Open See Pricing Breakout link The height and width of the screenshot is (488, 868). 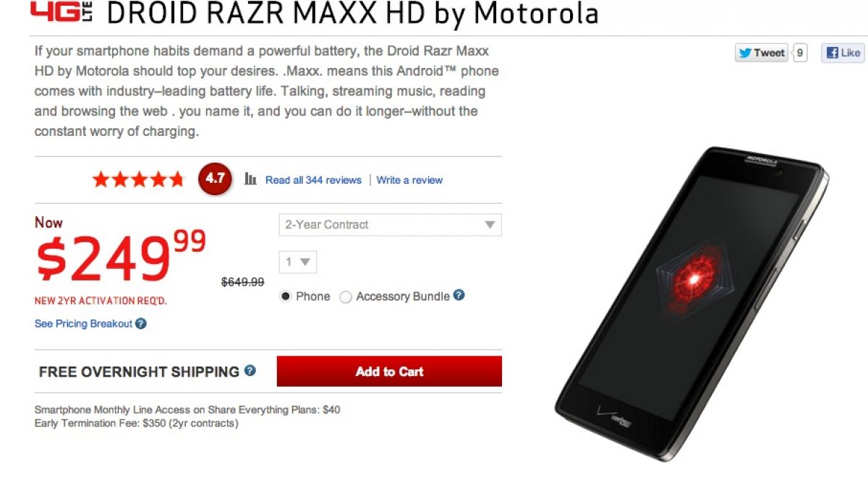pos(83,324)
